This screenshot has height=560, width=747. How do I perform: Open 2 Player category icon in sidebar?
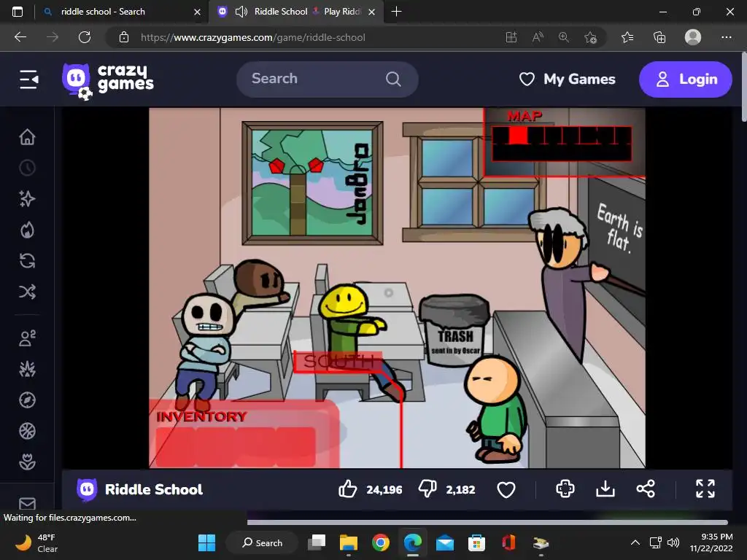click(x=27, y=338)
